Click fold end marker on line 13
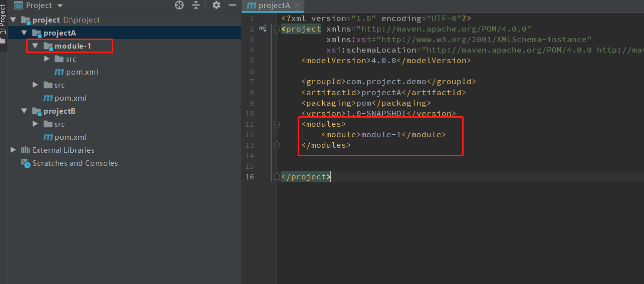This screenshot has height=284, width=644. [277, 145]
